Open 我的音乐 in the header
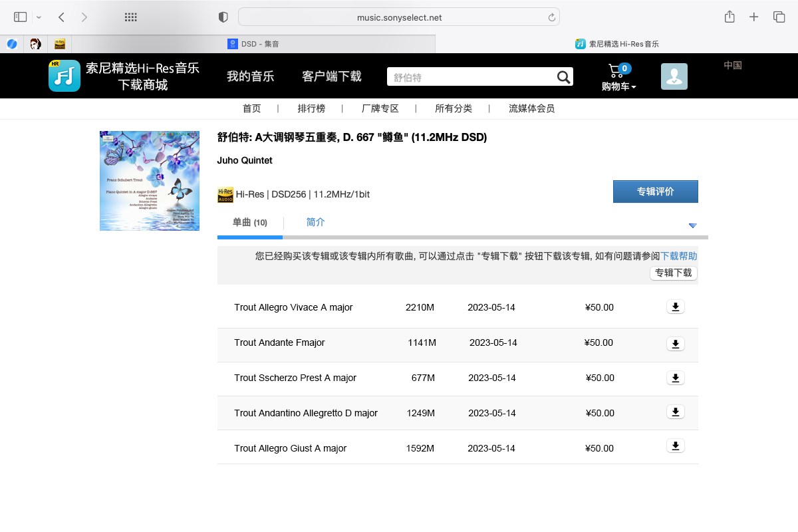798x532 pixels. (251, 76)
